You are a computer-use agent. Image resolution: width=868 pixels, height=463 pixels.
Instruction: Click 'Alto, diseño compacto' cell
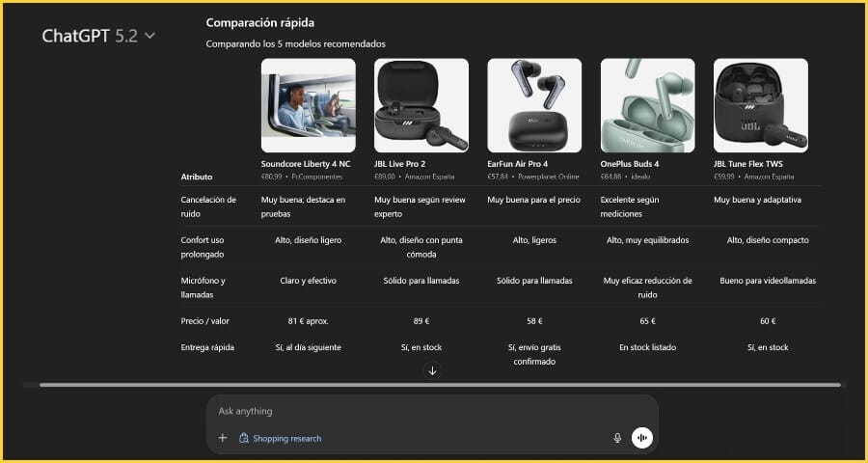(768, 240)
